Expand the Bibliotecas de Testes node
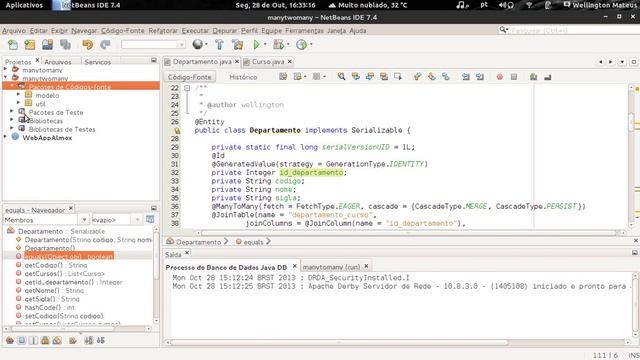 pyautogui.click(x=12, y=129)
